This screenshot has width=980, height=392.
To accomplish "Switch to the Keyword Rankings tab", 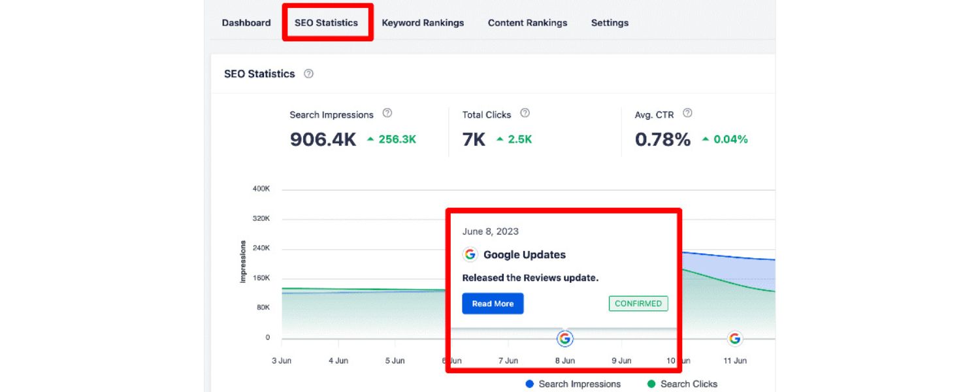I will click(423, 22).
